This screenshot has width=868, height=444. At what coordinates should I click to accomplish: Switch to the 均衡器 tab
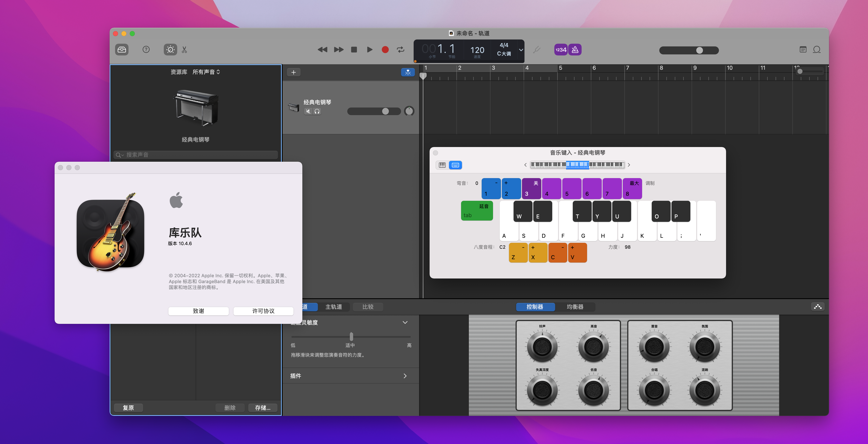coord(575,306)
